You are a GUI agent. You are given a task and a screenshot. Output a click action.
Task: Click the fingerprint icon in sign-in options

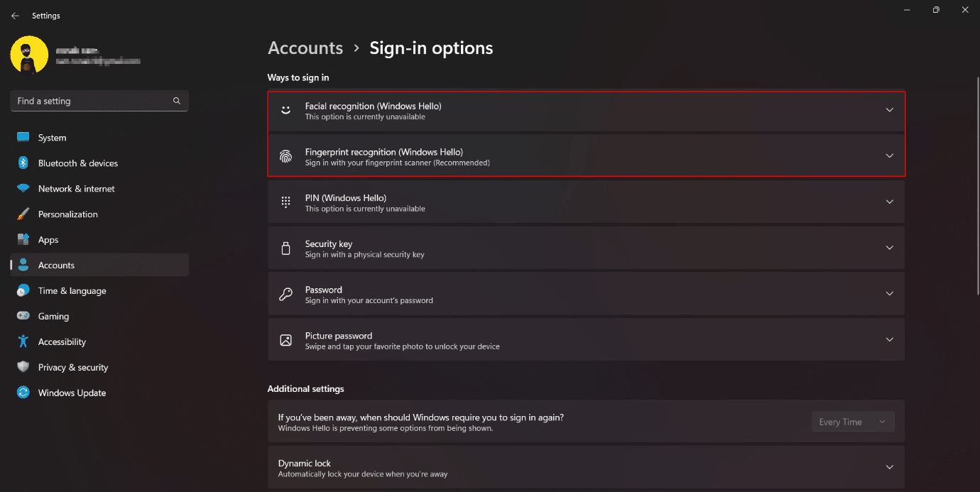285,156
